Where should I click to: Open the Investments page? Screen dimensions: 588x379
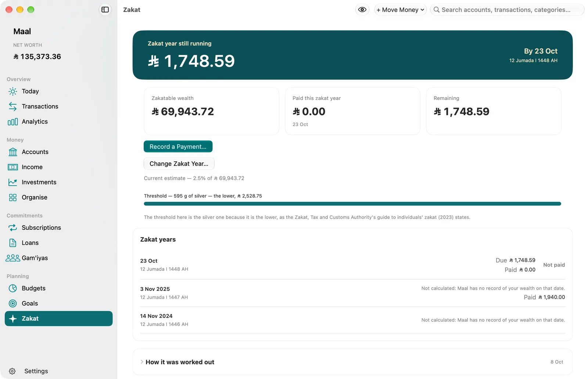39,182
